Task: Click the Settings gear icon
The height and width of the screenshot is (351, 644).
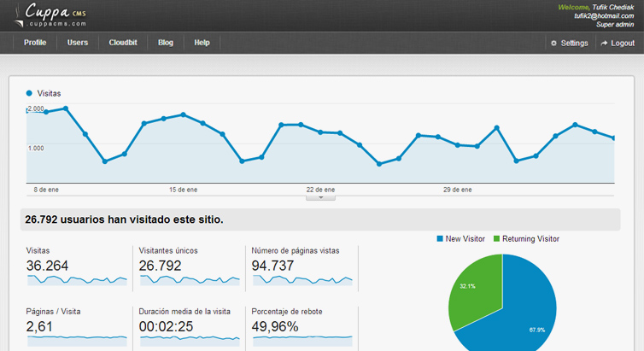Action: (x=553, y=43)
